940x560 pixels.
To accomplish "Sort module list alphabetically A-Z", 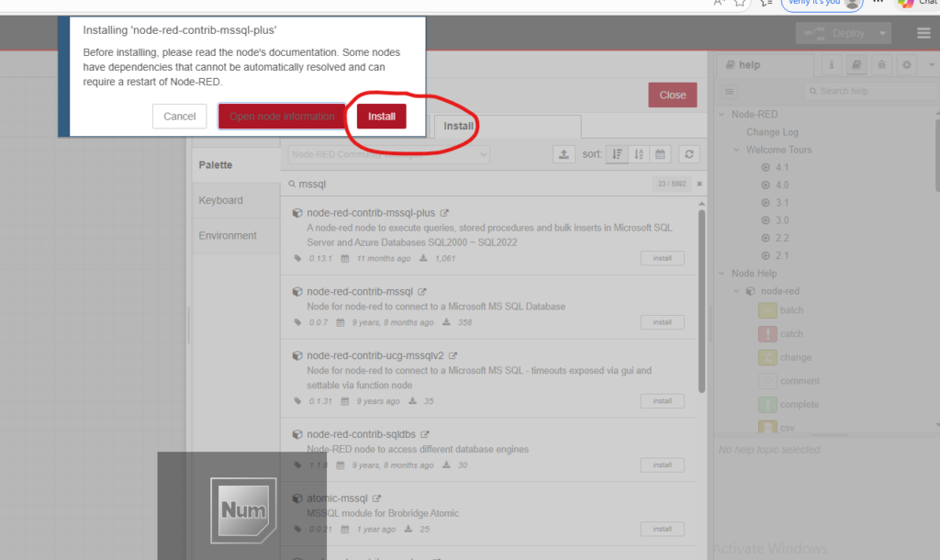I will tap(639, 154).
